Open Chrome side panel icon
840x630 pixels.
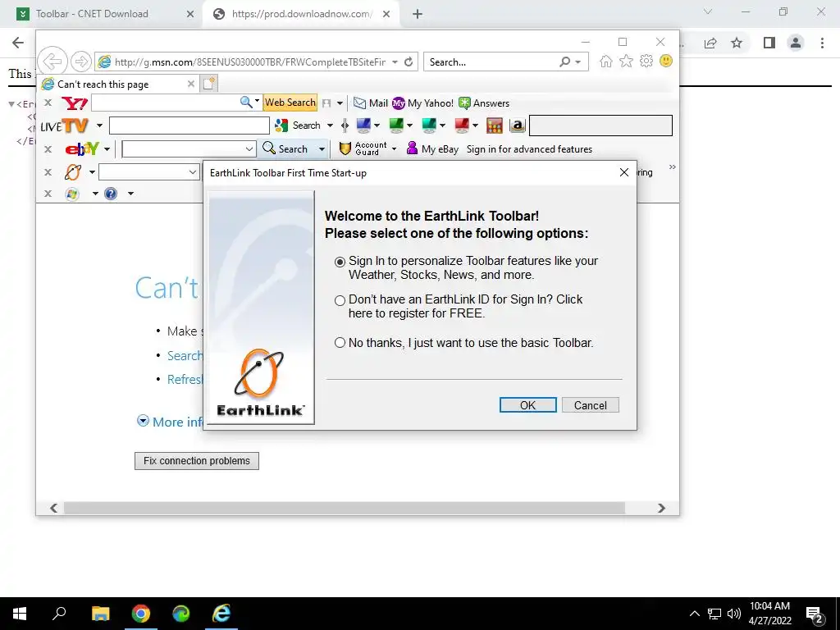[769, 43]
